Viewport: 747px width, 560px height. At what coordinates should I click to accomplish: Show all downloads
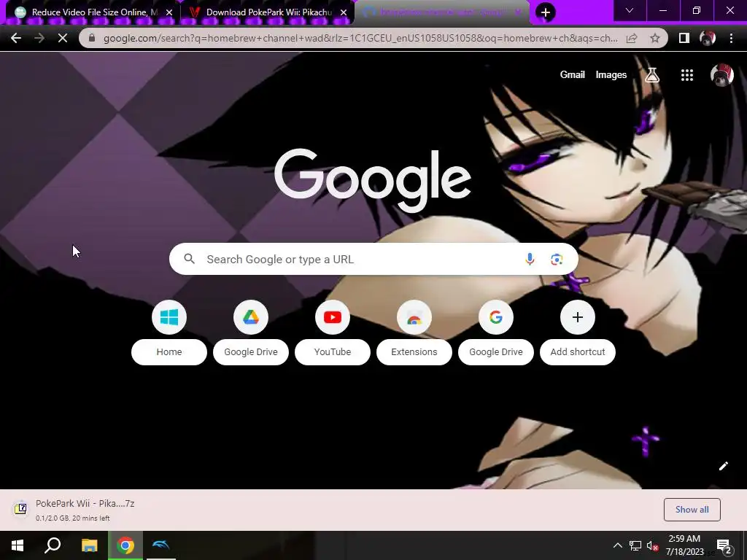click(692, 510)
